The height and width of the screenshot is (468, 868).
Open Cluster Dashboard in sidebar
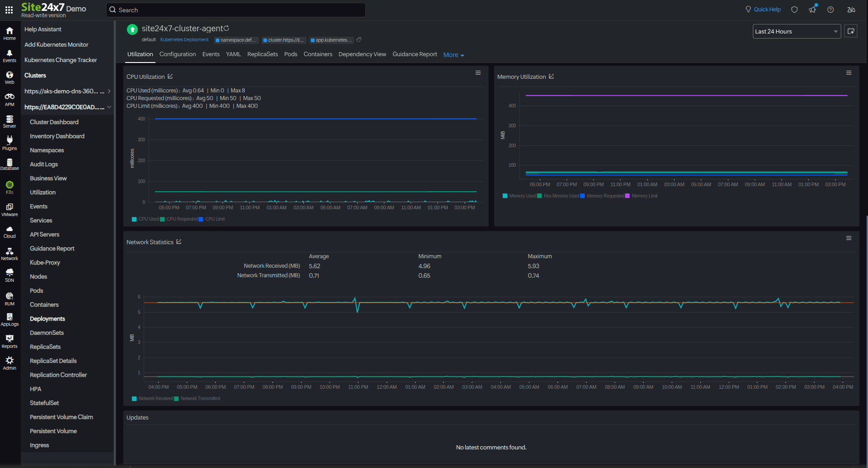54,122
